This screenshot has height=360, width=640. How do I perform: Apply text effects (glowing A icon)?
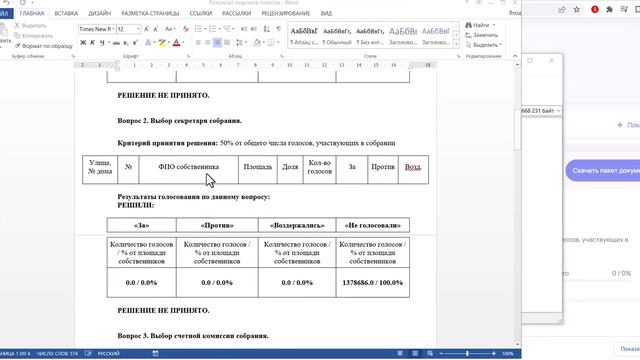pyautogui.click(x=148, y=42)
